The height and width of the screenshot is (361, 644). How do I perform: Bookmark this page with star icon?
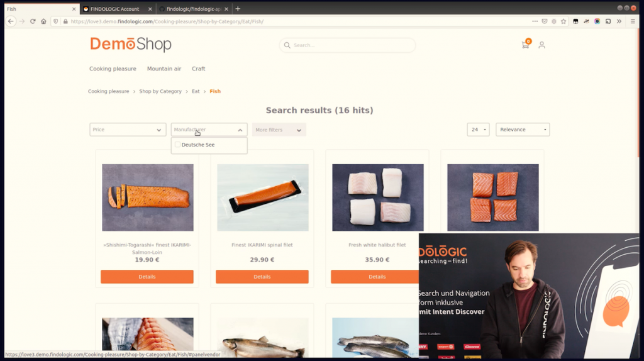563,21
